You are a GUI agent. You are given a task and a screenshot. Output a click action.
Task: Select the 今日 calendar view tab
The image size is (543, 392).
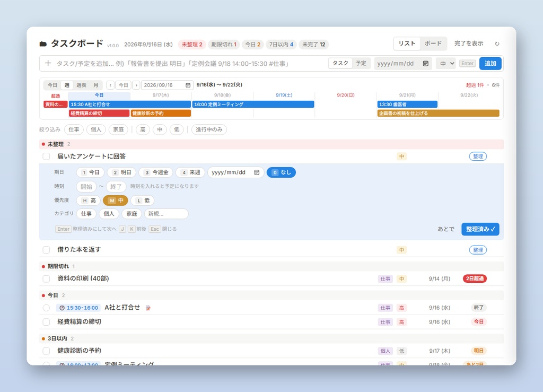52,85
